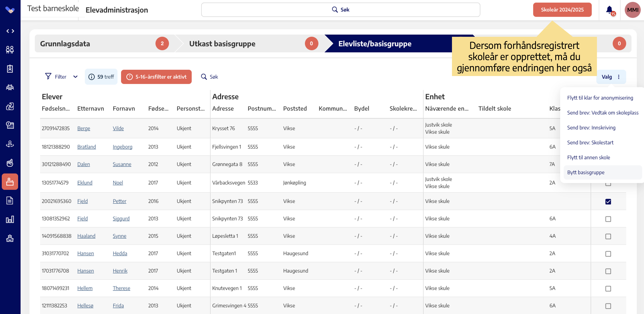Choose Send brev: Skolestart
The image size is (644, 314).
[x=590, y=142]
